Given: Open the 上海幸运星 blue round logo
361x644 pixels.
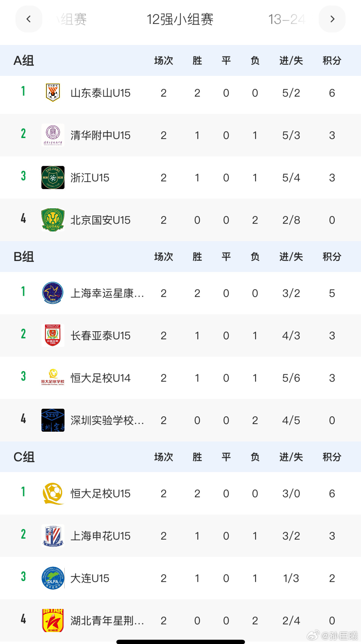Looking at the screenshot, I should (53, 293).
